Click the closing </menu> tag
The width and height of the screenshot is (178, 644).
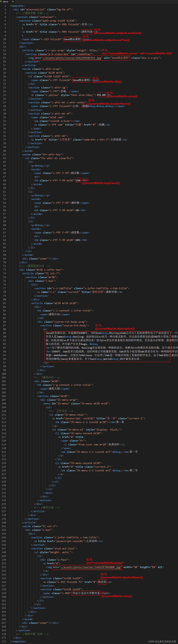48,493
